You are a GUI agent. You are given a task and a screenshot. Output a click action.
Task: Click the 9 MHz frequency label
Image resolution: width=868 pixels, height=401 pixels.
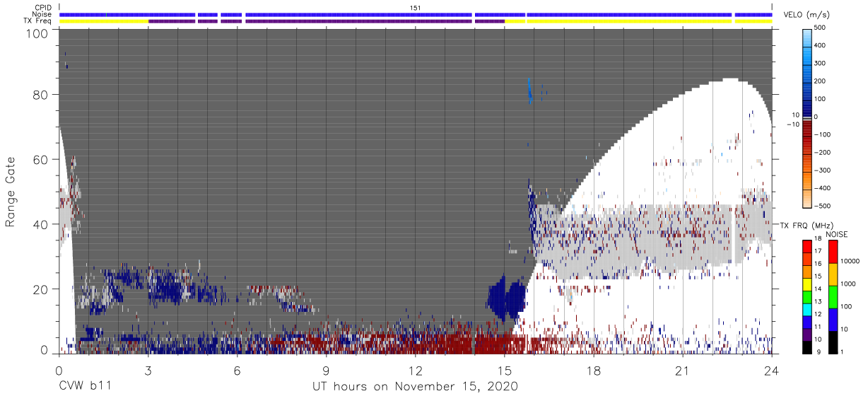819,351
